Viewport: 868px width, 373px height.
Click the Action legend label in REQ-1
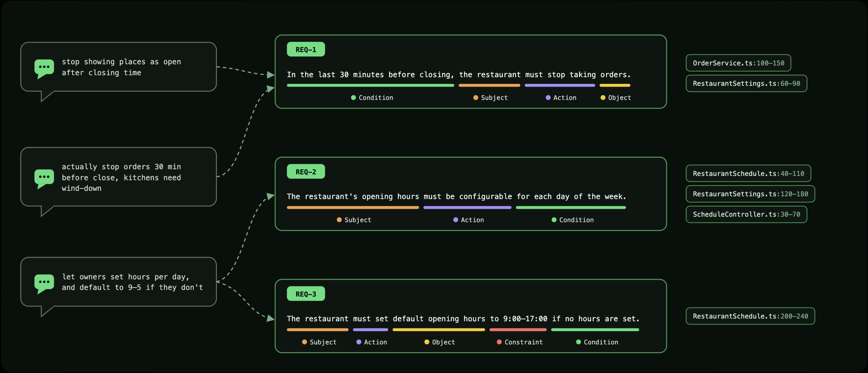pyautogui.click(x=565, y=98)
